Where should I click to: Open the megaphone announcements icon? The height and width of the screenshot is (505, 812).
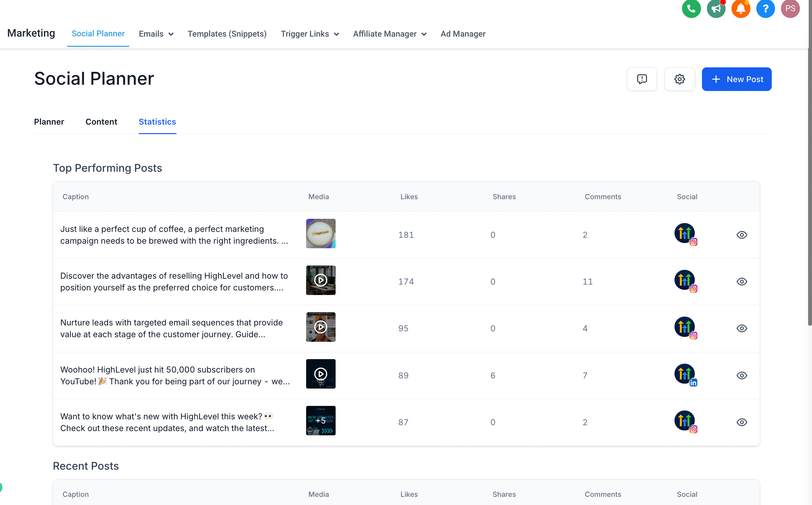pyautogui.click(x=716, y=9)
